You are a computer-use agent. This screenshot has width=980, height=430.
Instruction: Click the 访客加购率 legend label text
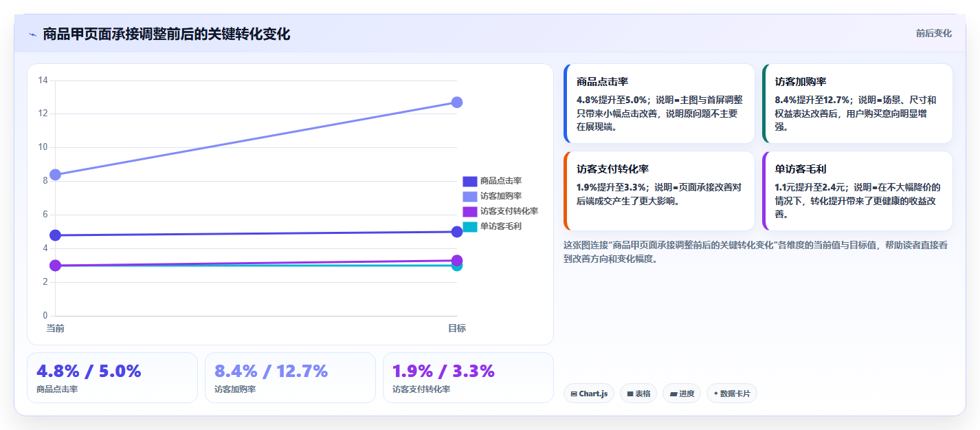coord(501,196)
